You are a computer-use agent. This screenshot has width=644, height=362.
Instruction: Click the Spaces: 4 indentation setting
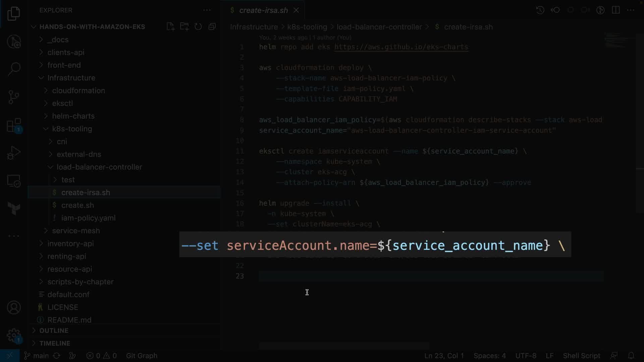(x=489, y=356)
